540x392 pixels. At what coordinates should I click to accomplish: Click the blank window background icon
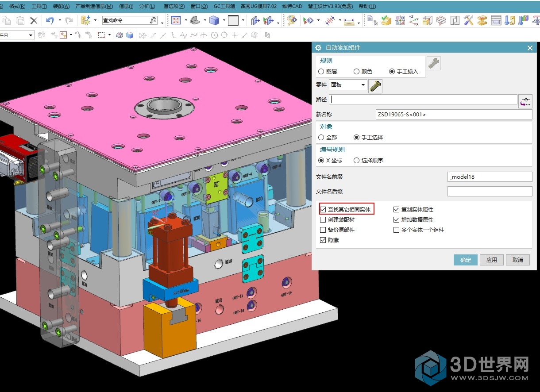233,20
